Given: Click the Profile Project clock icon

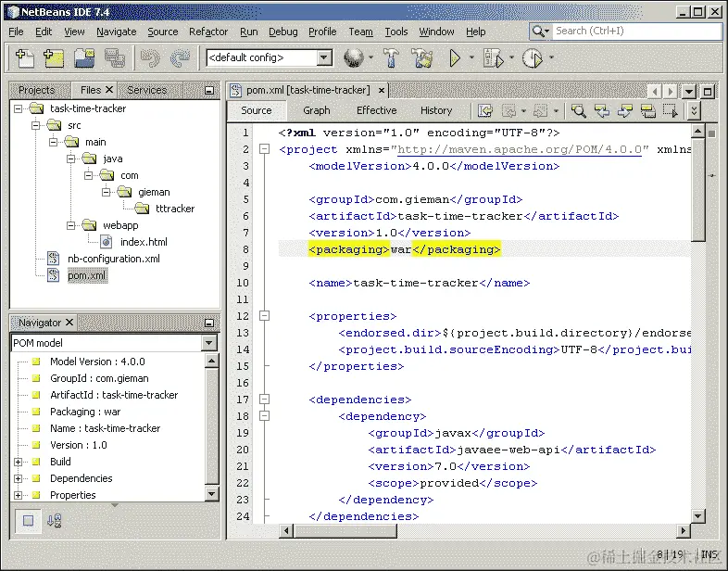Looking at the screenshot, I should coord(532,58).
